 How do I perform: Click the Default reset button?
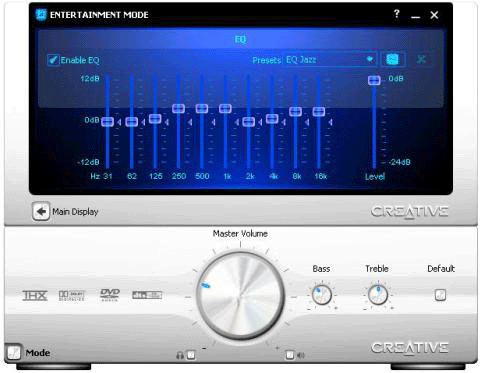tap(440, 295)
